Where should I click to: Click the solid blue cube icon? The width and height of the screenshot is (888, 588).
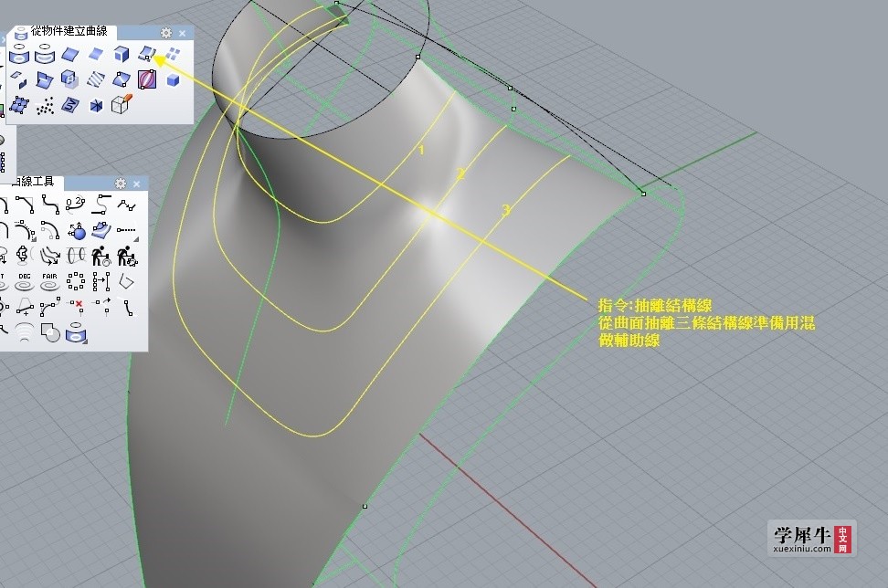point(173,79)
